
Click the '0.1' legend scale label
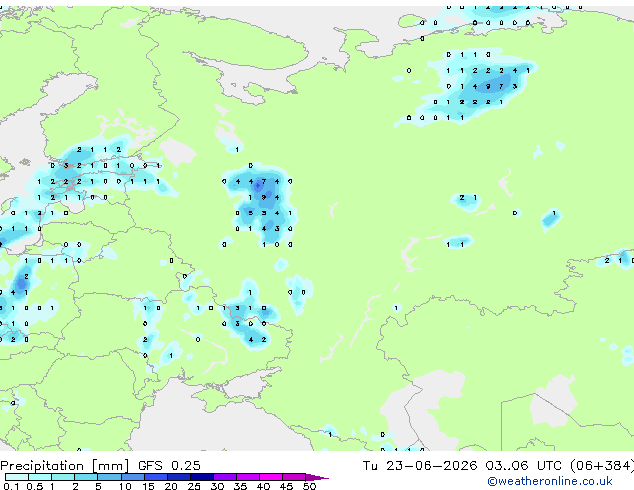[11, 486]
